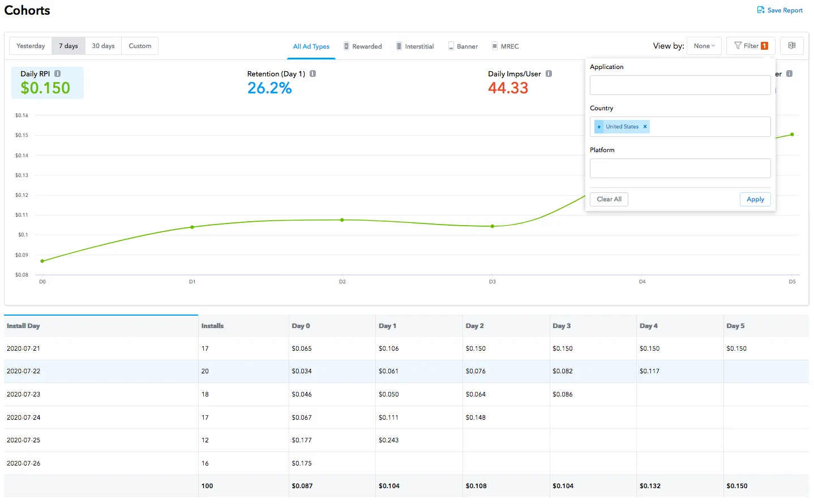Switch to the All Ad Types tab
Viewport: 814px width, 504px height.
(x=311, y=46)
